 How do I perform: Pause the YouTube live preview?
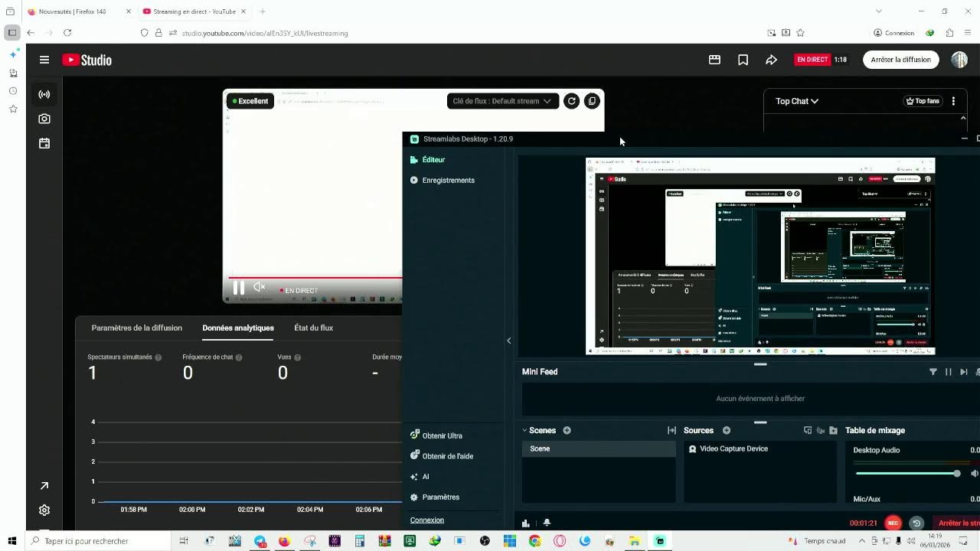click(238, 287)
